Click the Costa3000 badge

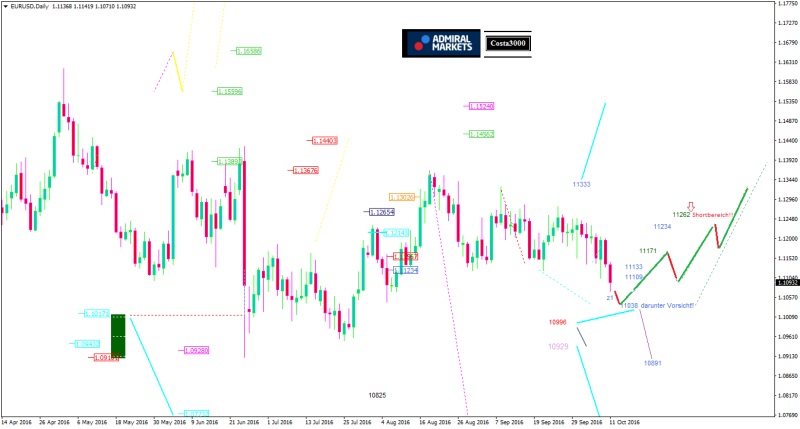[x=508, y=44]
